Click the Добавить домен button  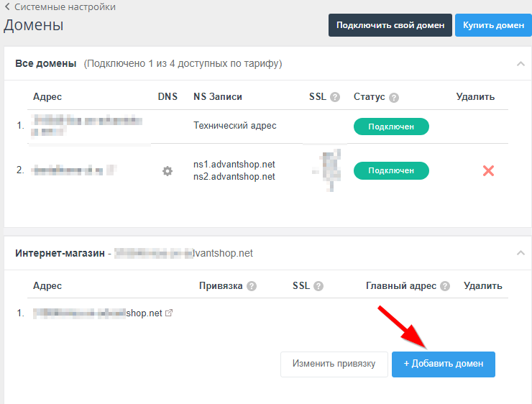444,364
